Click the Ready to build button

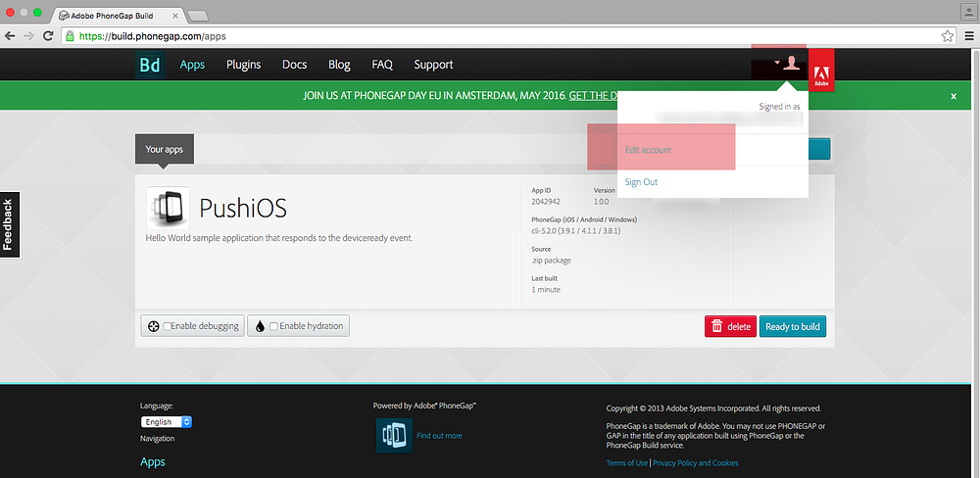coord(793,326)
